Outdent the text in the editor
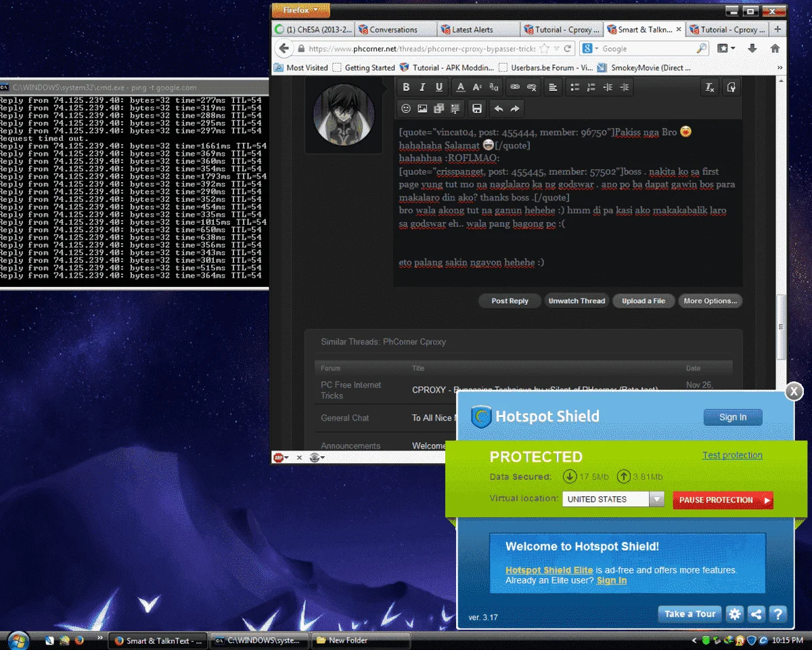The image size is (812, 650). [608, 87]
